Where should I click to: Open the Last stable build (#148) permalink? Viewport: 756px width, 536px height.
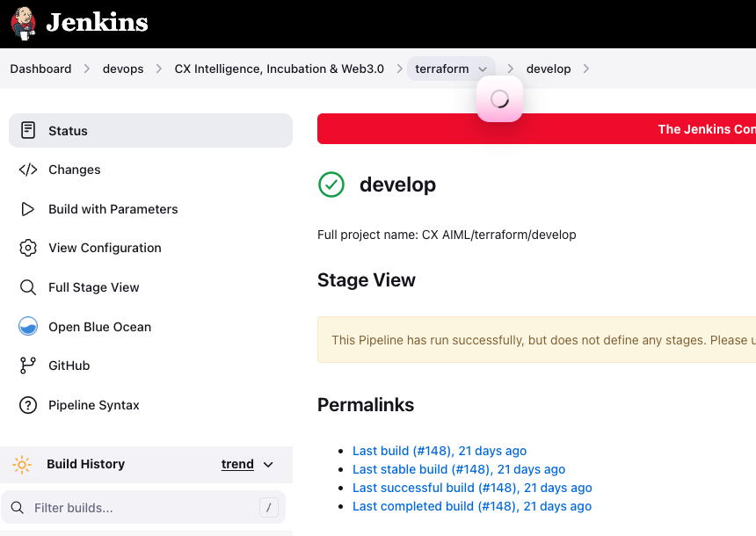459,469
